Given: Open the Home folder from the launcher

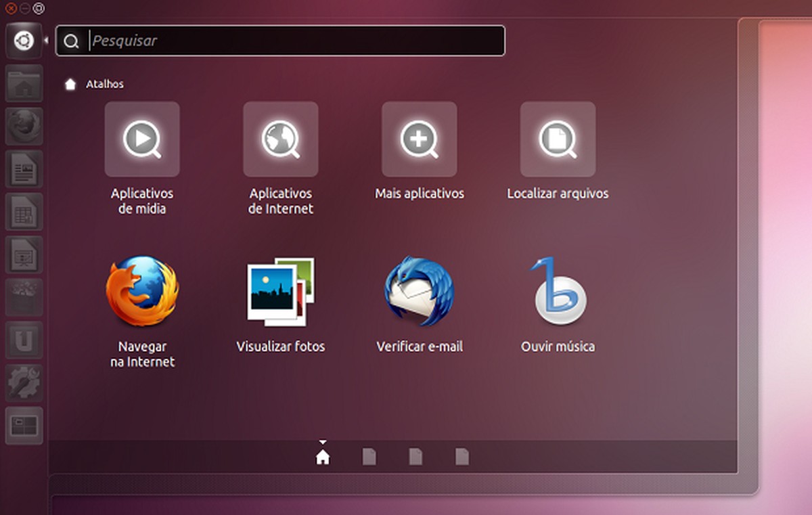Looking at the screenshot, I should tap(24, 84).
